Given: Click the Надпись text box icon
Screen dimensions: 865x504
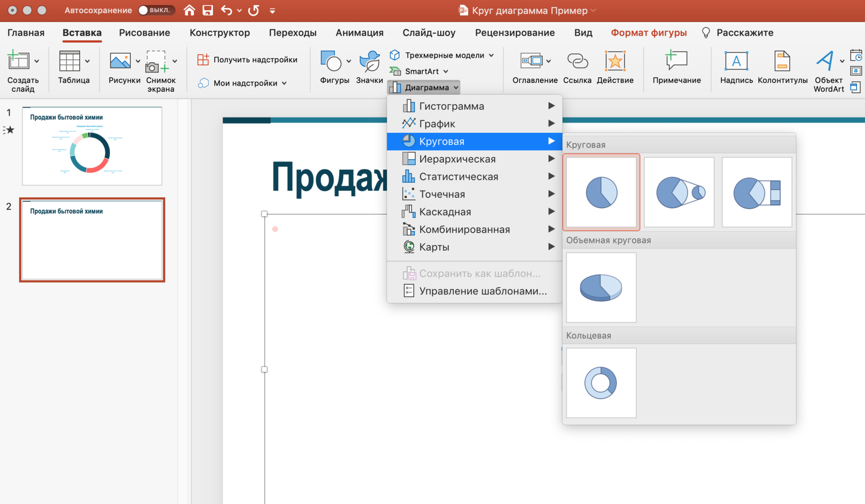Looking at the screenshot, I should click(736, 61).
